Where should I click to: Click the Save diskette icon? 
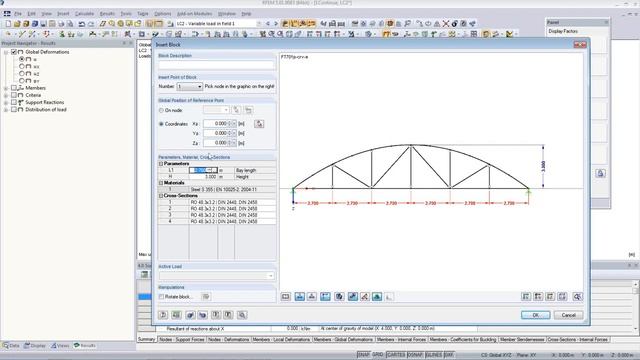pos(43,24)
